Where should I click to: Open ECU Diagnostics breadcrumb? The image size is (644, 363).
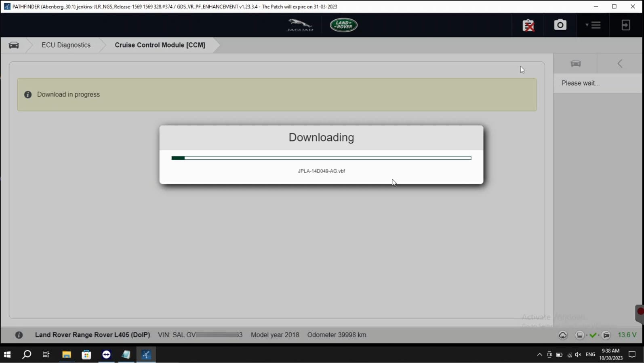tap(66, 45)
